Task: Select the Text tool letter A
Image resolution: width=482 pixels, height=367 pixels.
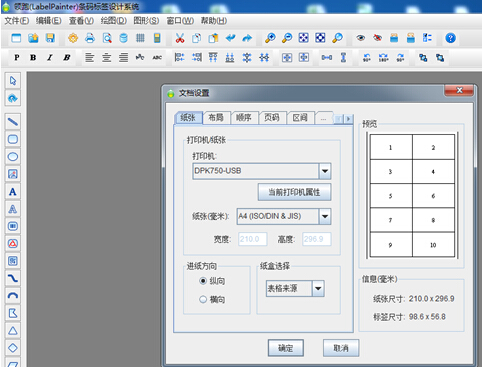Action: pos(13,192)
